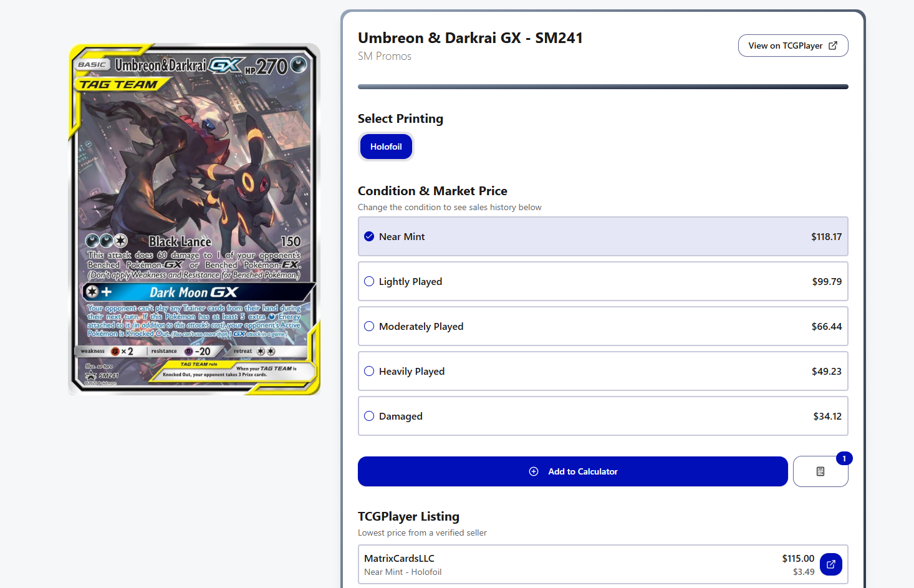Click the $115.00 listing price

pyautogui.click(x=798, y=558)
